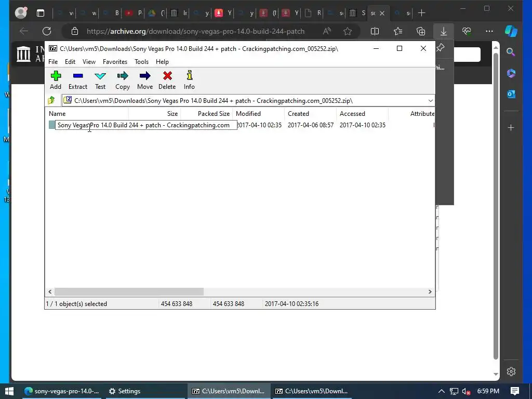The height and width of the screenshot is (399, 532).
Task: Open Outlook in Edge sidebar
Action: tap(511, 94)
